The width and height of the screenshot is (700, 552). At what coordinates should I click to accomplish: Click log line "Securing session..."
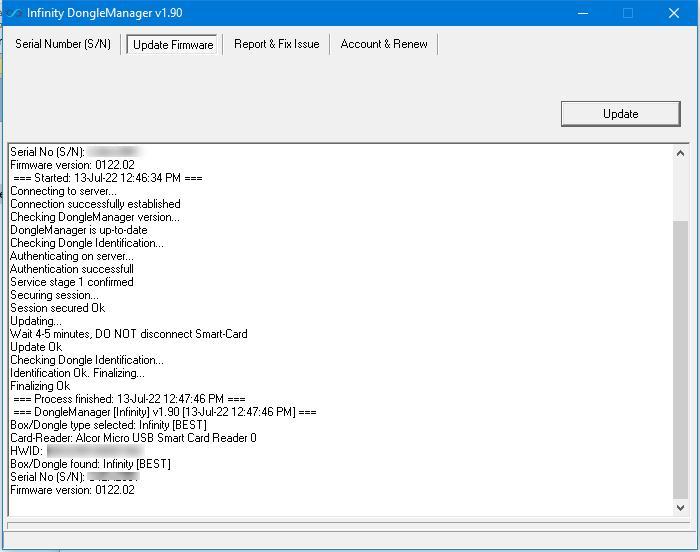(54, 295)
